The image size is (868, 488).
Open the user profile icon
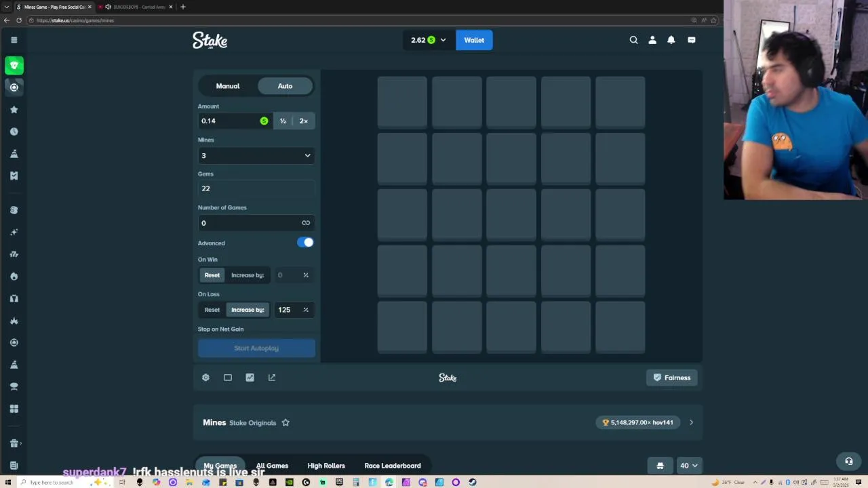(x=652, y=40)
